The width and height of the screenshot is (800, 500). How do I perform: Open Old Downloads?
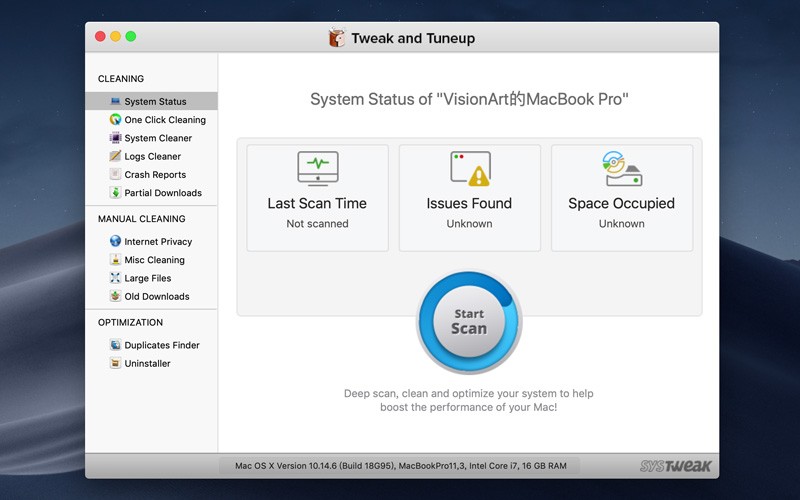coord(152,296)
